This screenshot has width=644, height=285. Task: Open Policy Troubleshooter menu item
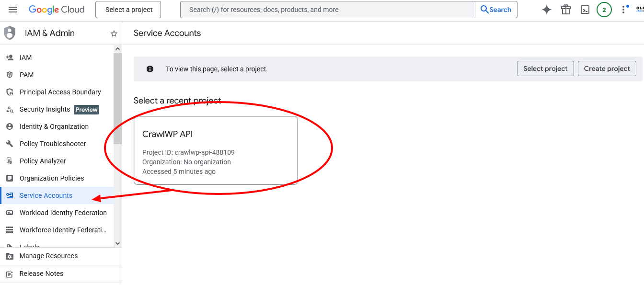coord(53,144)
